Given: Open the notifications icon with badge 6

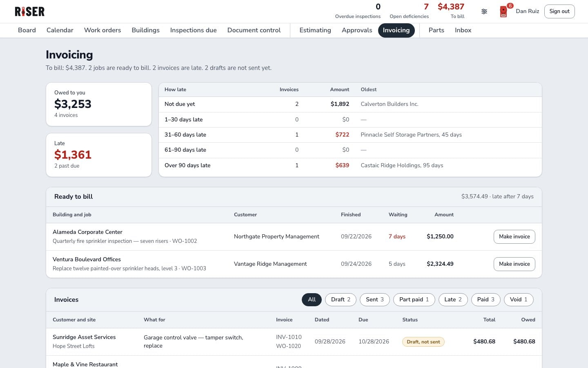Looking at the screenshot, I should (x=504, y=11).
